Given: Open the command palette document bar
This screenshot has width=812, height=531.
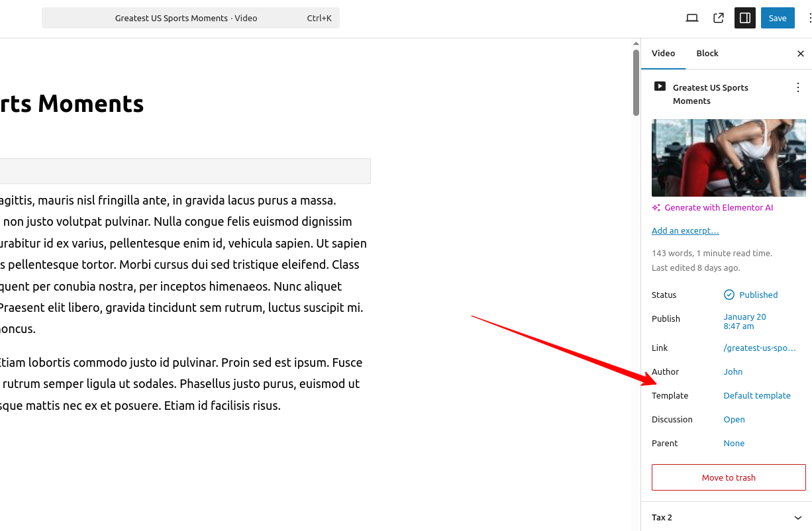Looking at the screenshot, I should (191, 18).
